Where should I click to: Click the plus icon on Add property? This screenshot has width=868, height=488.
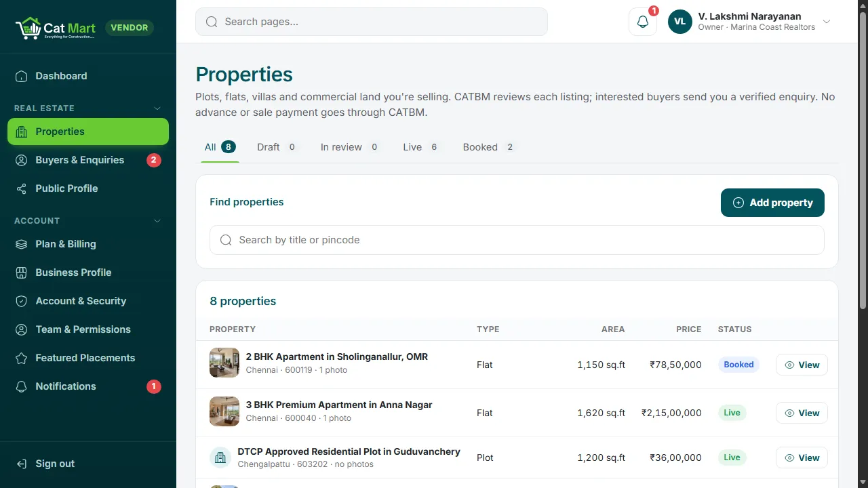click(x=738, y=203)
